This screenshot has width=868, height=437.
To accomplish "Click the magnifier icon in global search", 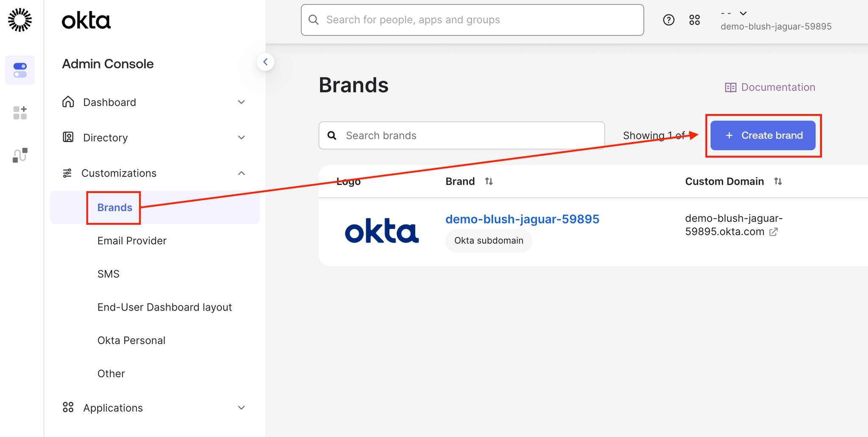I will (x=314, y=20).
